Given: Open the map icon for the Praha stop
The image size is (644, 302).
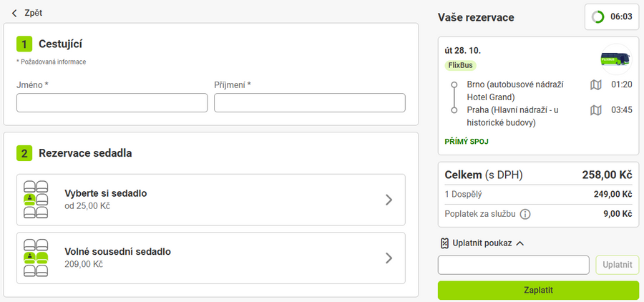Looking at the screenshot, I should [596, 110].
